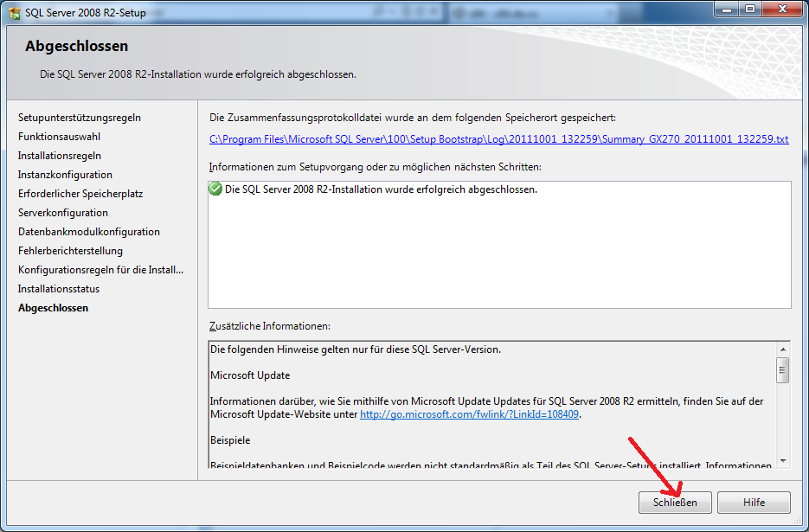Select Installationsregeln in the left list
Screen dimensions: 809x532
pyautogui.click(x=59, y=156)
